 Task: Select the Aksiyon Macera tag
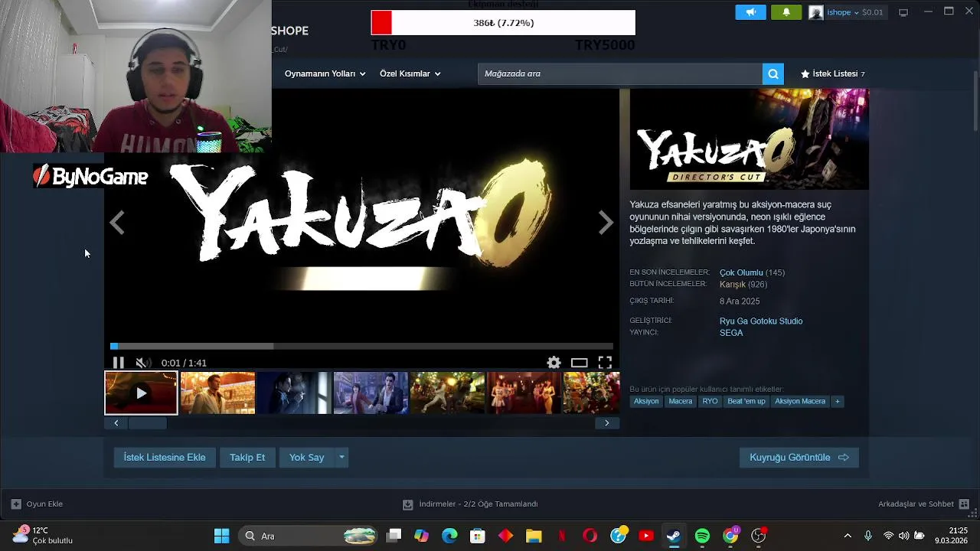point(800,401)
